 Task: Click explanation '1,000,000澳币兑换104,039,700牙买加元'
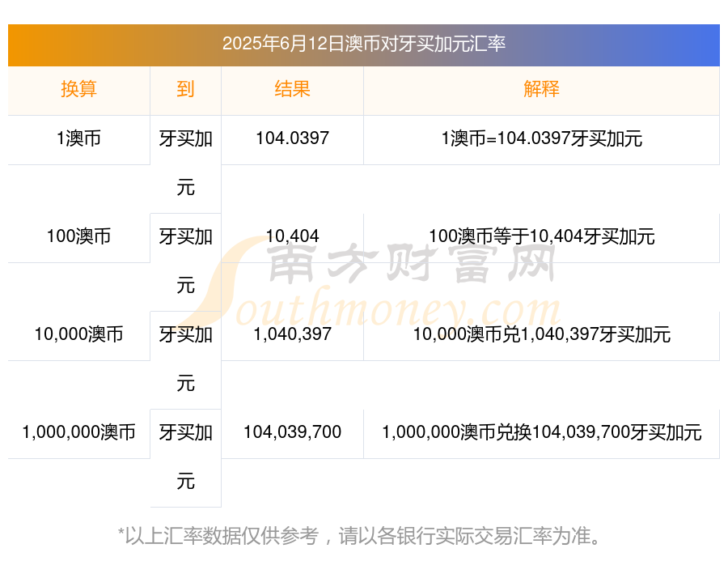click(541, 433)
